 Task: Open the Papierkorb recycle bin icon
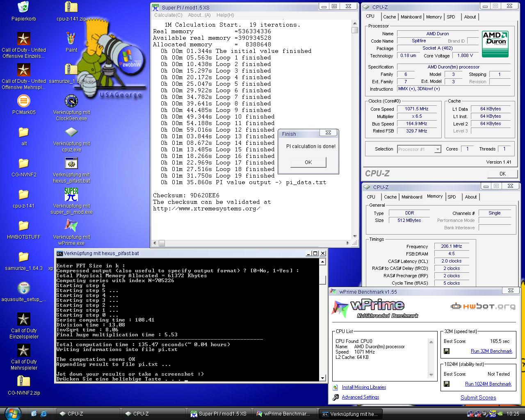tap(24, 7)
